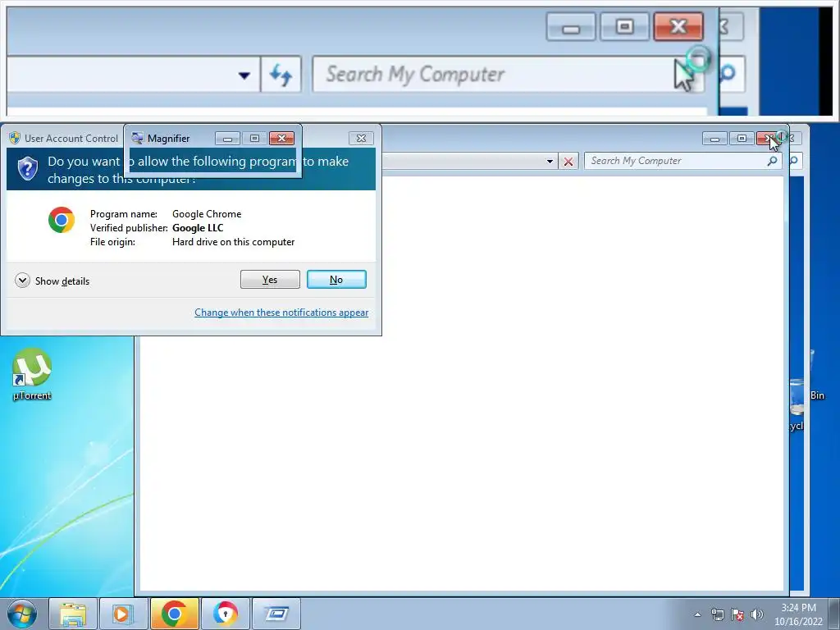Click the blue shield question icon

coord(27,169)
